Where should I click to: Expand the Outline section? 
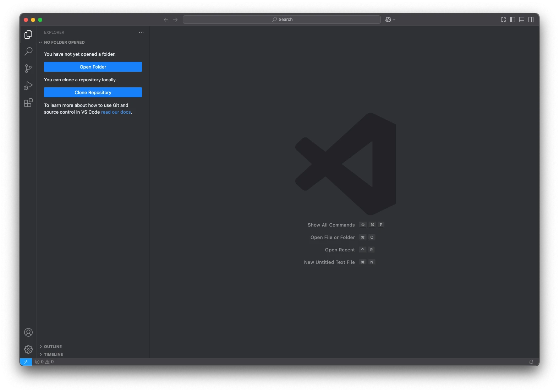[x=53, y=347]
